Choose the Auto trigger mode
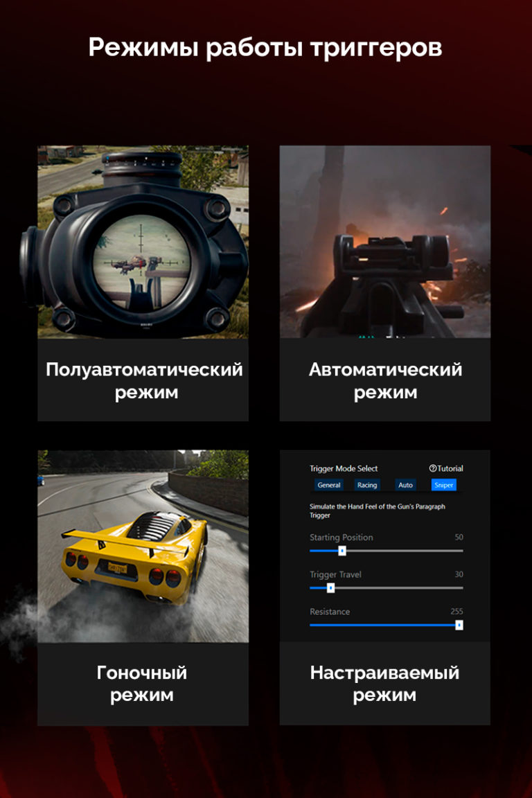 tap(406, 485)
